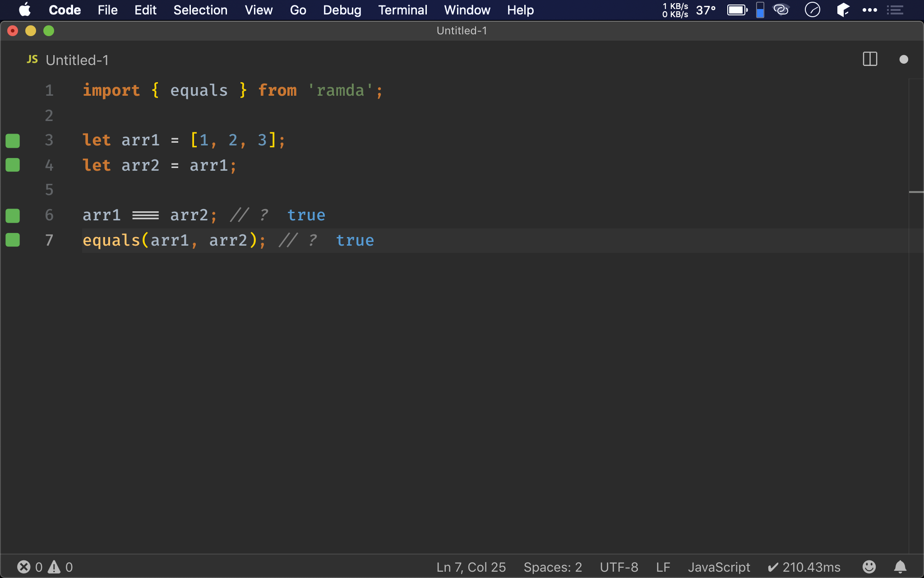Click the green coverage marker on line 3
Screen dimensions: 924x578
13,140
